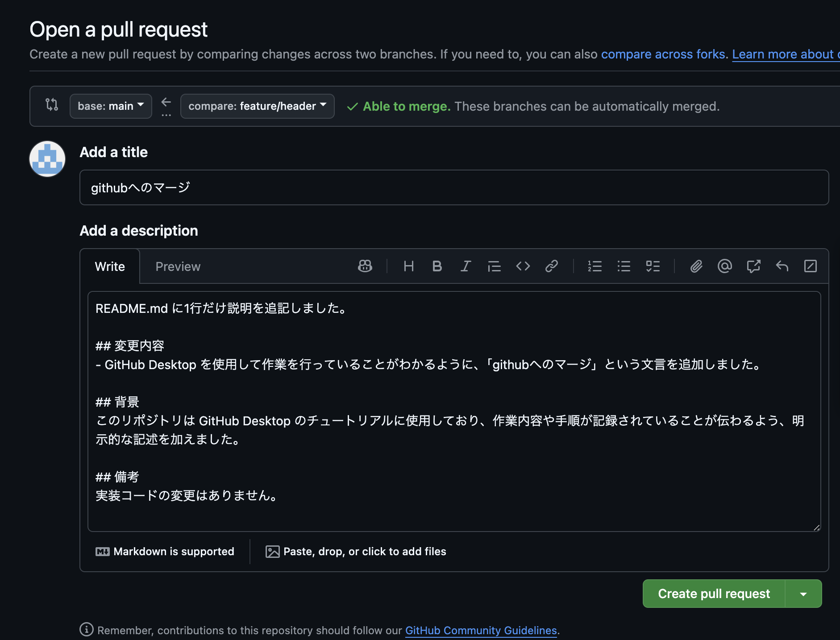This screenshot has height=640, width=840.
Task: Insert a numbered list
Action: [595, 266]
